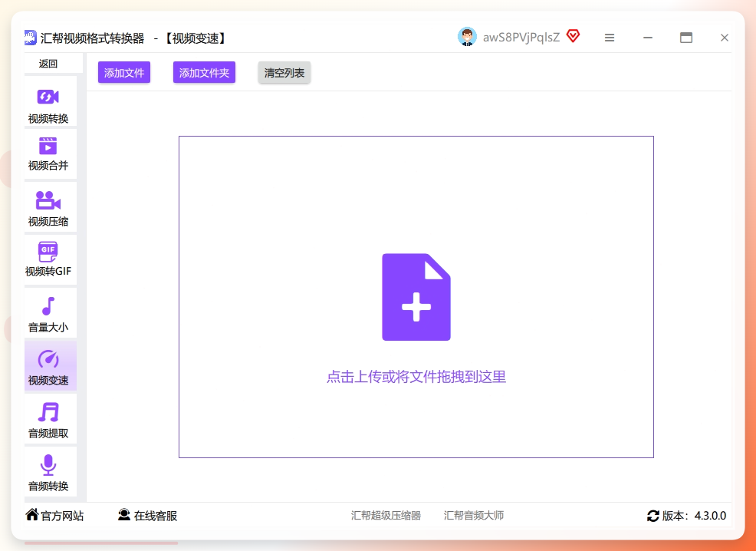The width and height of the screenshot is (756, 551).
Task: Minimize the converter window
Action: click(x=648, y=38)
